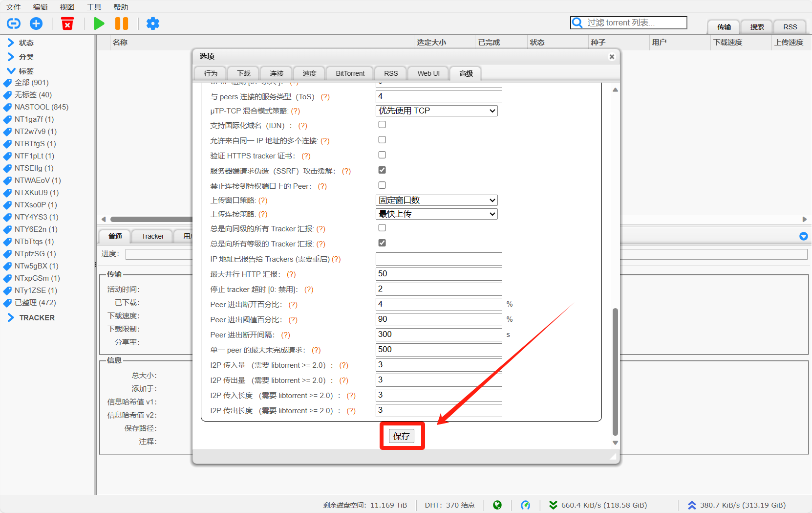Open the μTP-TCP mixed mode dropdown
Image resolution: width=812 pixels, height=513 pixels.
point(437,111)
